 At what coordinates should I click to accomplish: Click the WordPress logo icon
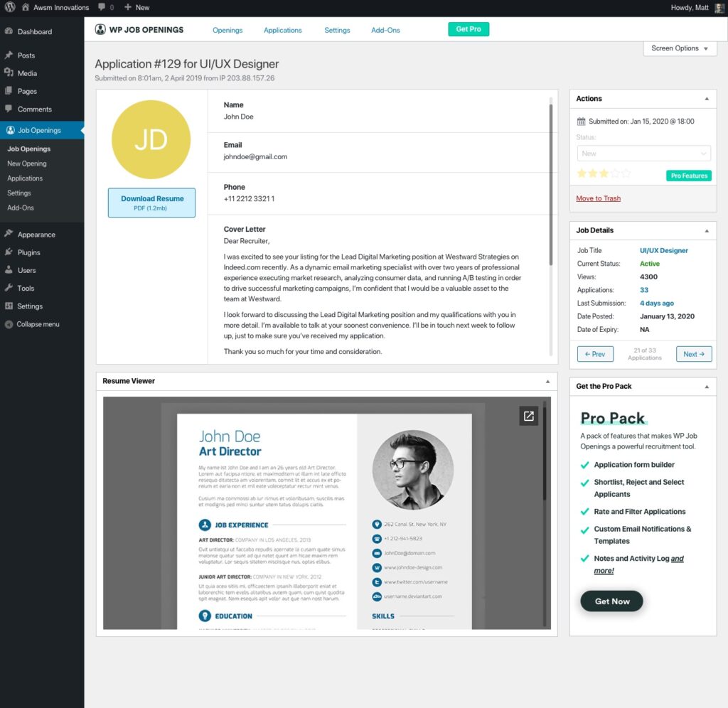pyautogui.click(x=10, y=7)
